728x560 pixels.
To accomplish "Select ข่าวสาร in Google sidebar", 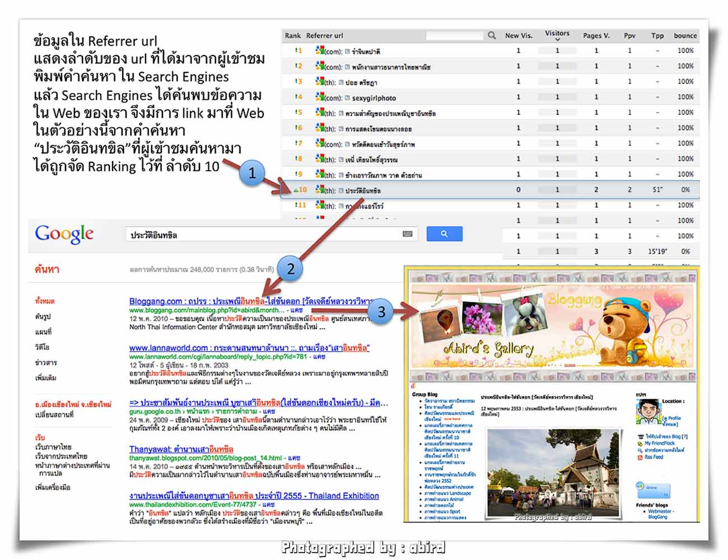I will click(x=46, y=362).
